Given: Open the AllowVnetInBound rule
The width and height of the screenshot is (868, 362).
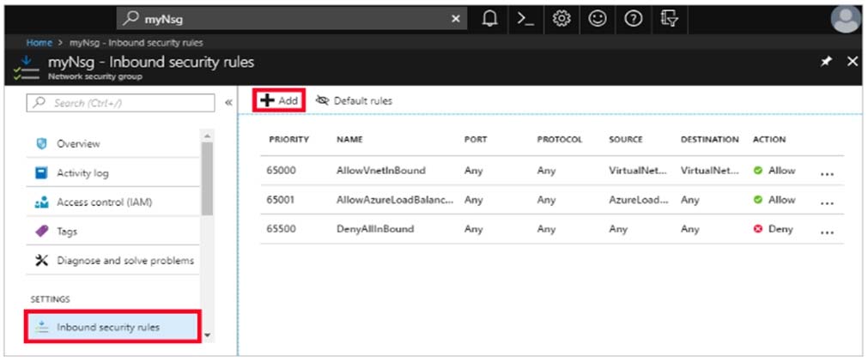Looking at the screenshot, I should [381, 171].
